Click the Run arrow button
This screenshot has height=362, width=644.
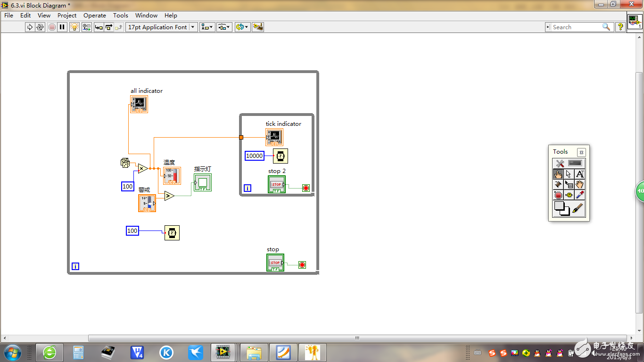point(30,27)
